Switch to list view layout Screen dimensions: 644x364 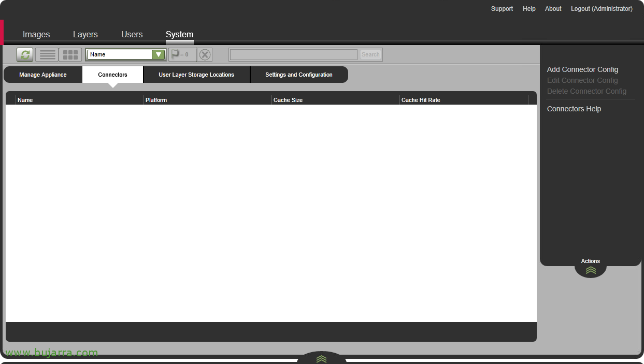click(x=47, y=54)
